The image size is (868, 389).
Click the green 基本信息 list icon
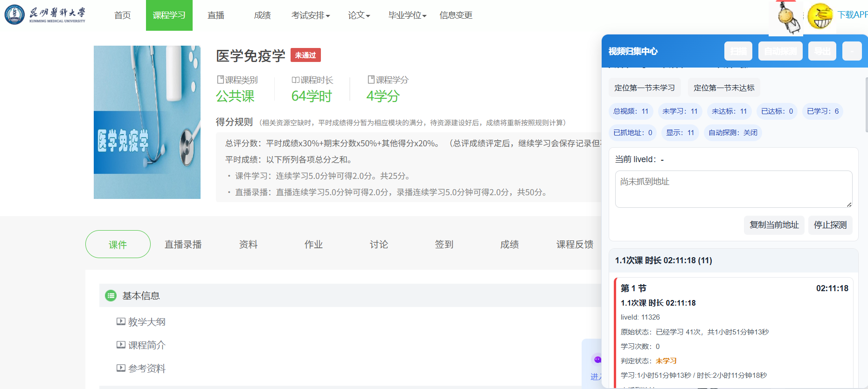point(111,296)
